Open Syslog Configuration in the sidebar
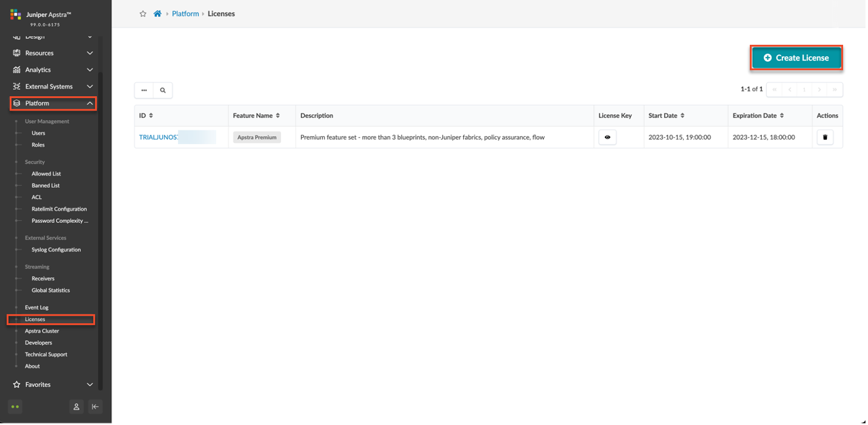The image size is (868, 425). pyautogui.click(x=56, y=250)
